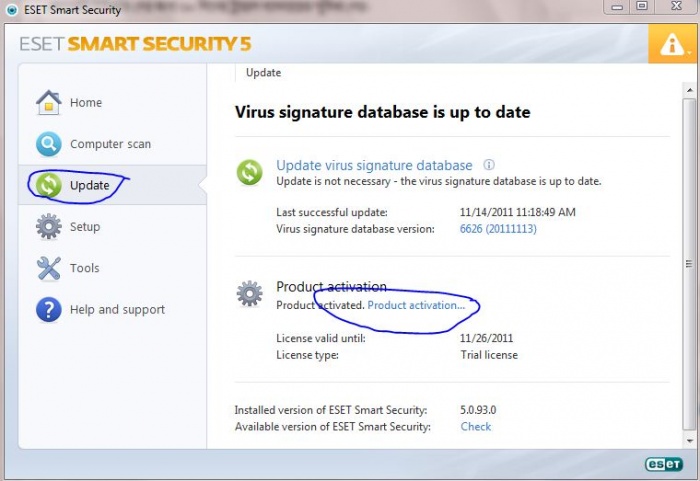Click the Setup gear icon
The width and height of the screenshot is (700, 481).
coord(49,227)
